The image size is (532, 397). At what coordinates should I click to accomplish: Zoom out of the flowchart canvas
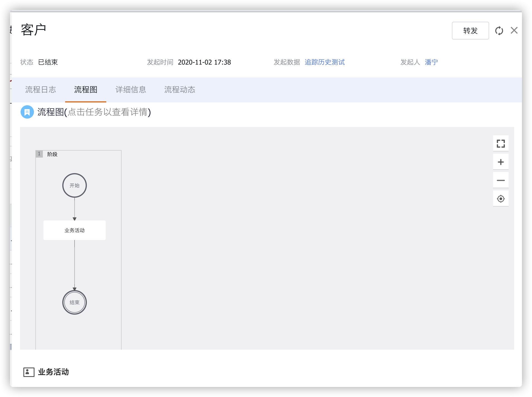coord(501,180)
